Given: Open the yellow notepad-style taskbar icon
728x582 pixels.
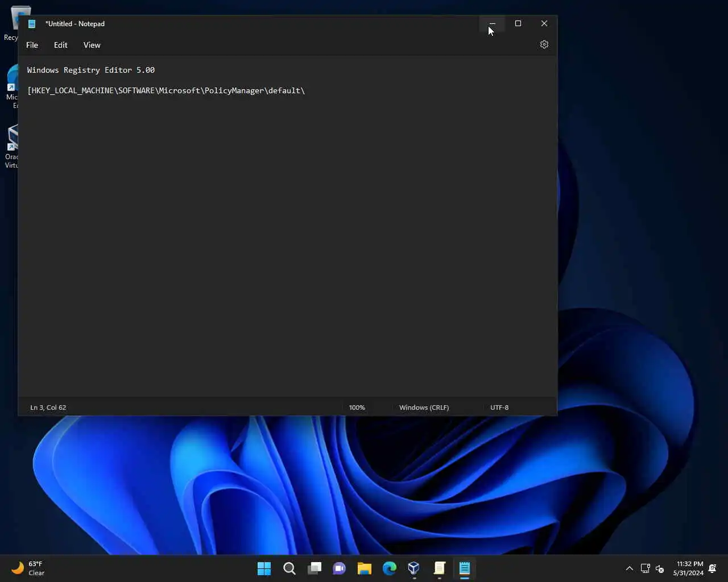Looking at the screenshot, I should click(440, 568).
